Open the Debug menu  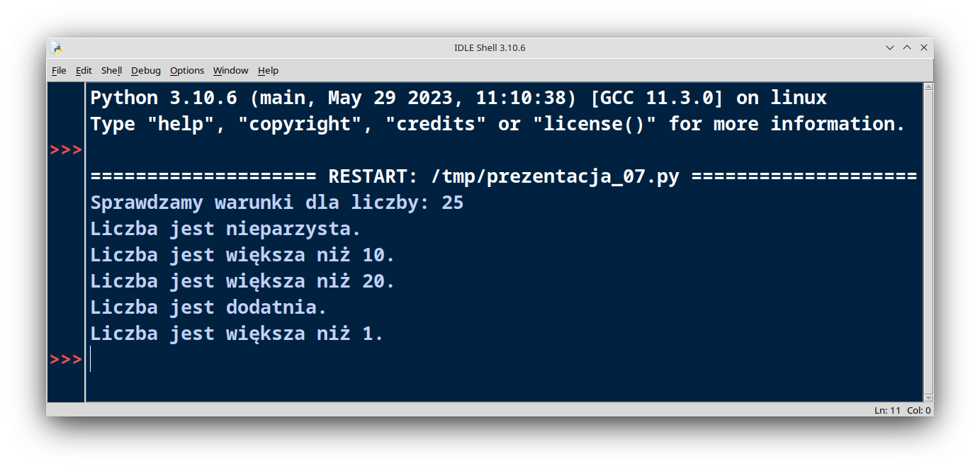pyautogui.click(x=146, y=71)
